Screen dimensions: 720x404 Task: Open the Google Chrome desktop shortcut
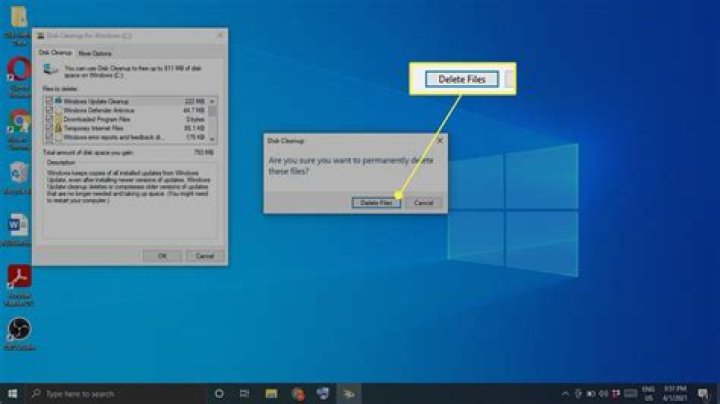click(x=19, y=123)
